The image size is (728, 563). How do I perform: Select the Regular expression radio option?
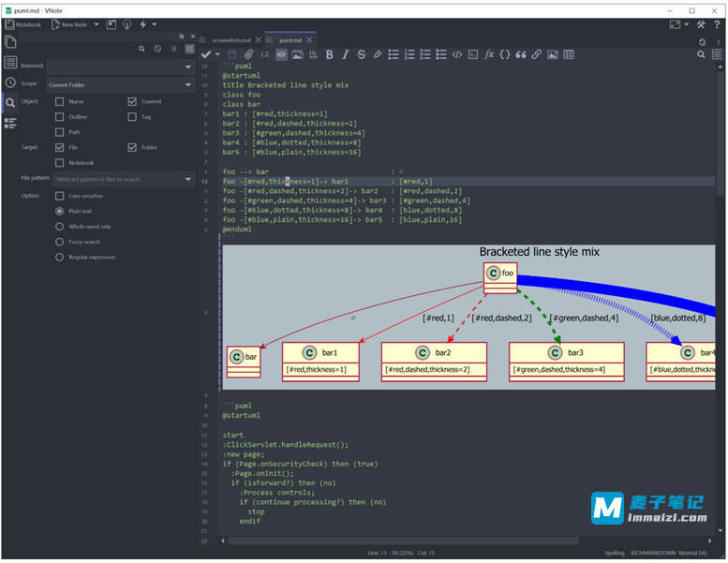[59, 257]
